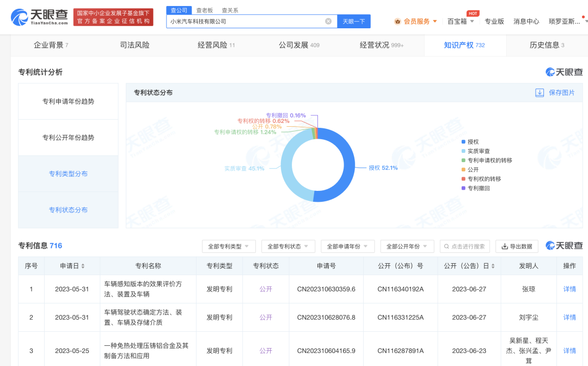Select the 查老板 search tab

coord(204,10)
